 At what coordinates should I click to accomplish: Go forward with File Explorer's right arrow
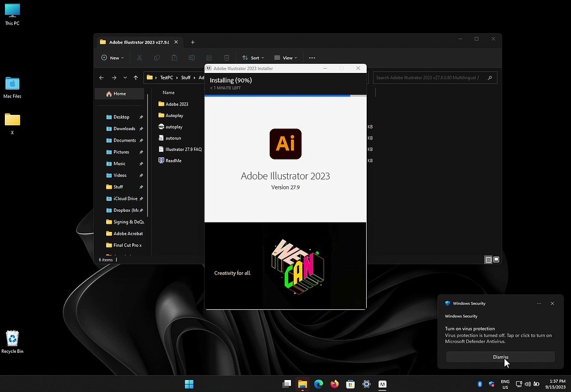114,77
